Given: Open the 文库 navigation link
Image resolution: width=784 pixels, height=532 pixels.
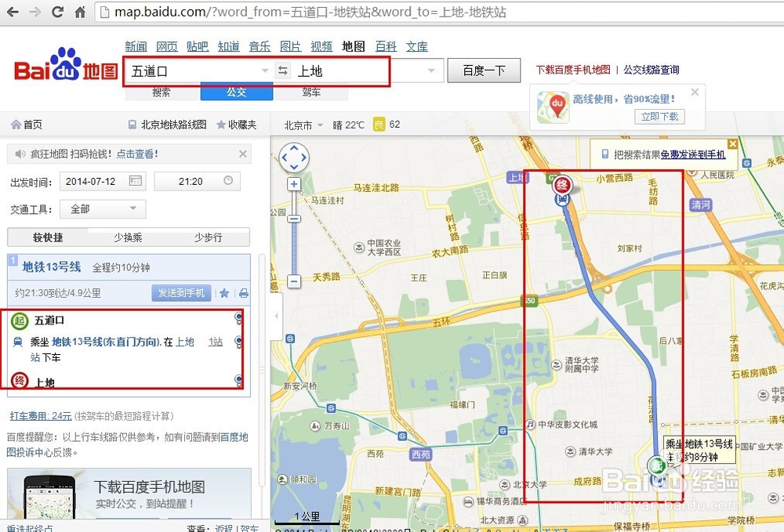Looking at the screenshot, I should [416, 46].
